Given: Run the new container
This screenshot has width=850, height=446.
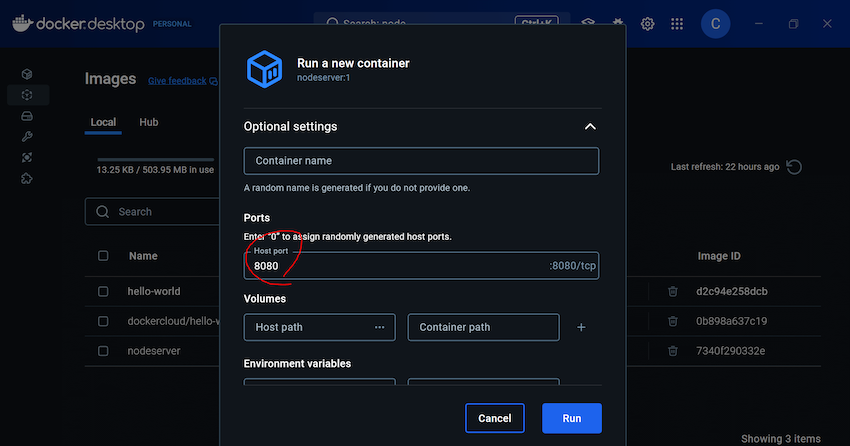Looking at the screenshot, I should [x=572, y=418].
